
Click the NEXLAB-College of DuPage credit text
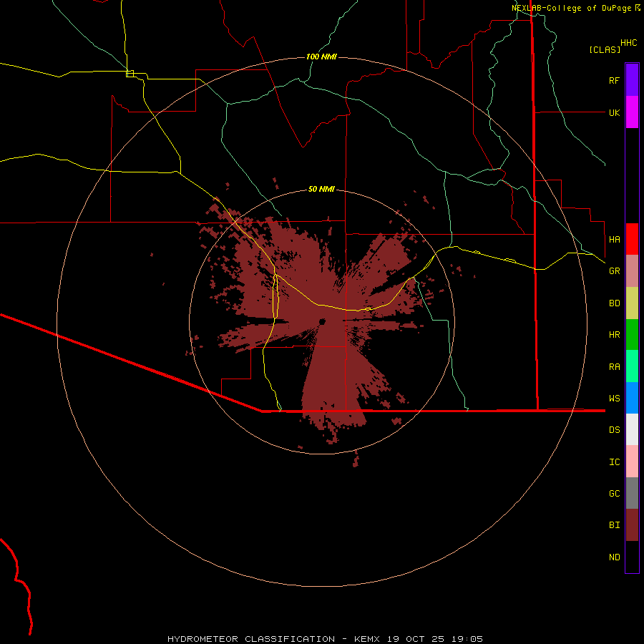[572, 8]
